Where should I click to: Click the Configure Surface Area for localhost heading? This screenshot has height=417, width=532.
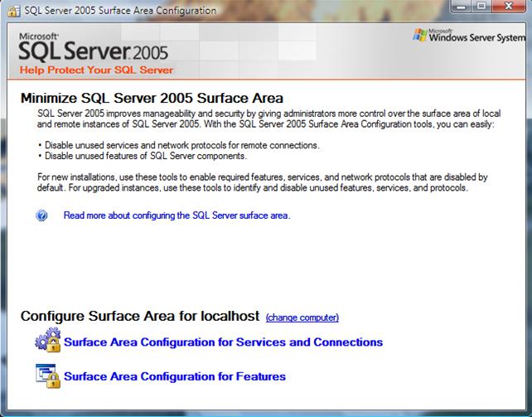click(139, 317)
